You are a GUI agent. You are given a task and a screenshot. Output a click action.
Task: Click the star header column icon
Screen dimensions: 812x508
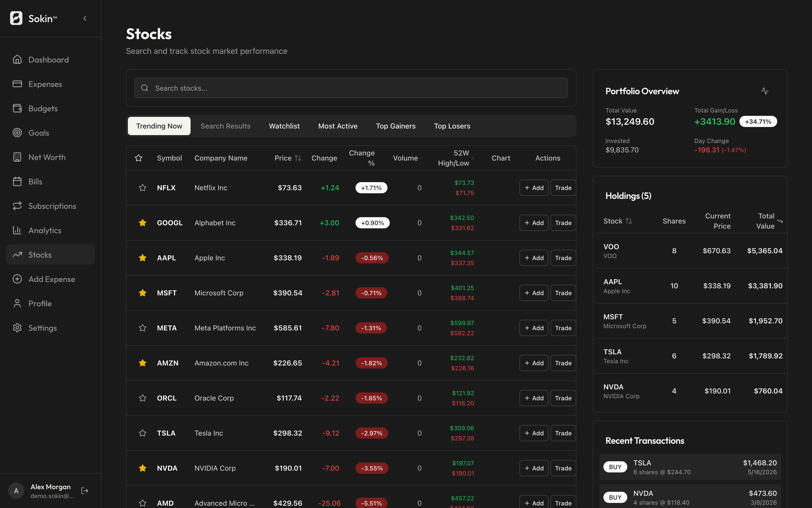tap(139, 158)
